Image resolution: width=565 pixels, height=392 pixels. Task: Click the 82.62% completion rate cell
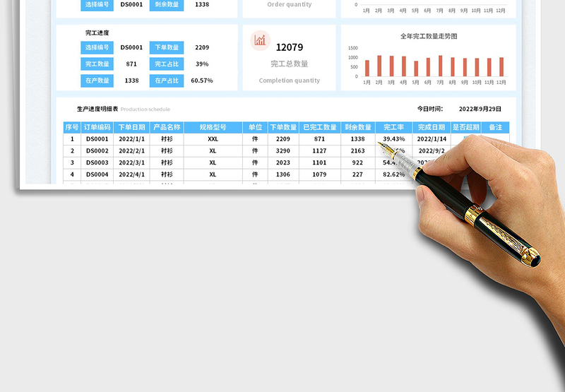click(x=393, y=174)
